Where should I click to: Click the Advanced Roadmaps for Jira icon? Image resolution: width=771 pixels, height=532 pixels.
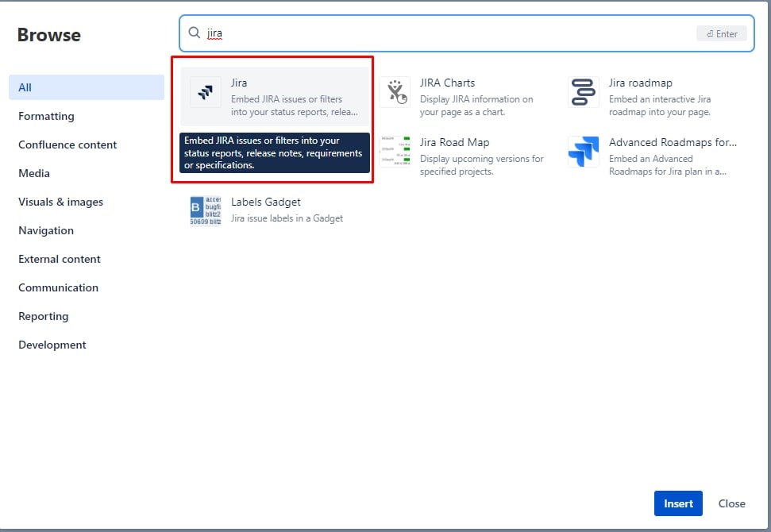(583, 152)
